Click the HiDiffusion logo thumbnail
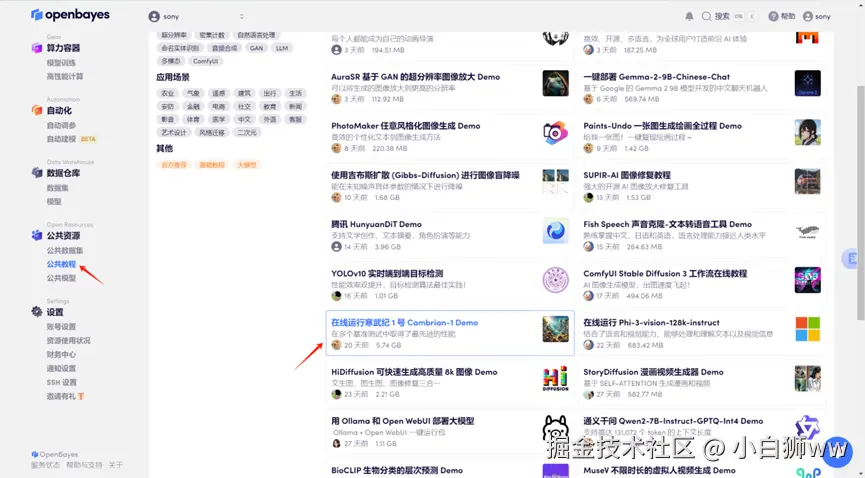The height and width of the screenshot is (478, 865). pyautogui.click(x=556, y=379)
